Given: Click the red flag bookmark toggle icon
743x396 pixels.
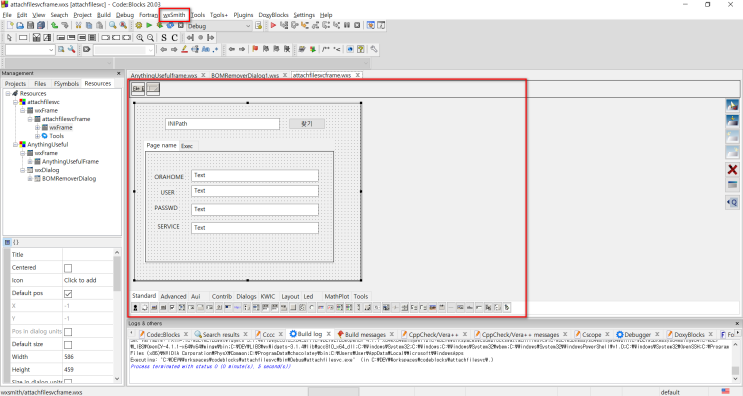Looking at the screenshot, I should coord(255,49).
